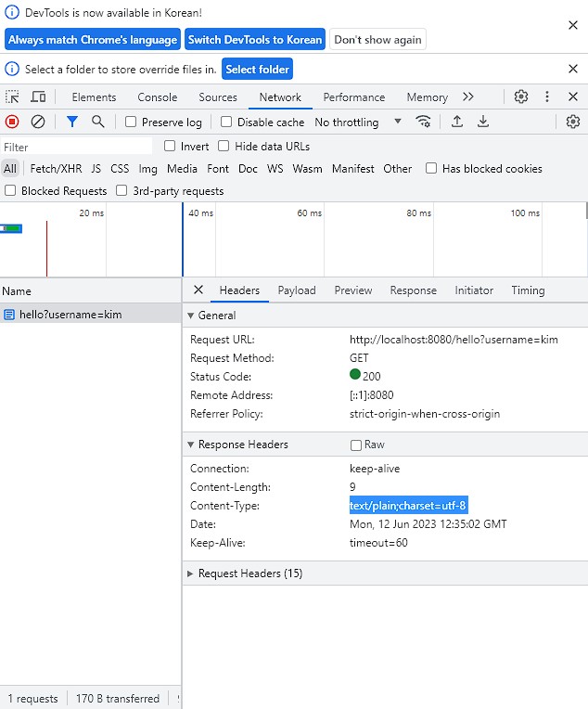Click the Name column header
The height and width of the screenshot is (709, 588).
90,290
